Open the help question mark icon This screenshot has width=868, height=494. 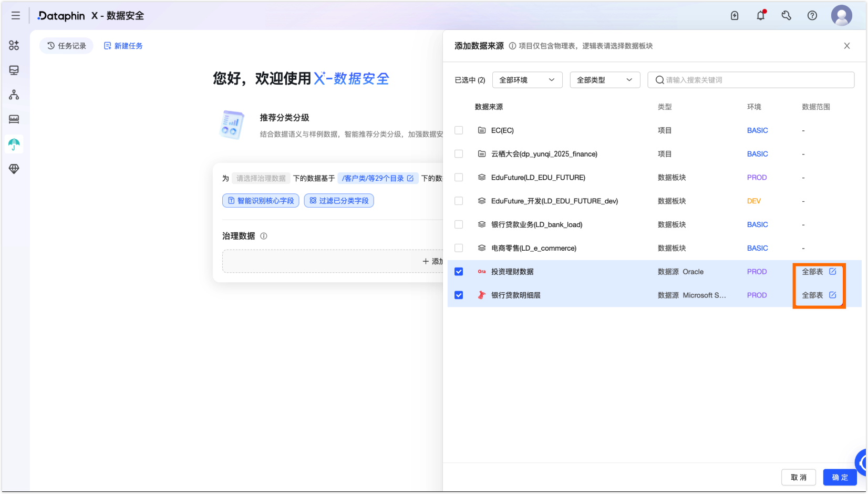tap(812, 16)
